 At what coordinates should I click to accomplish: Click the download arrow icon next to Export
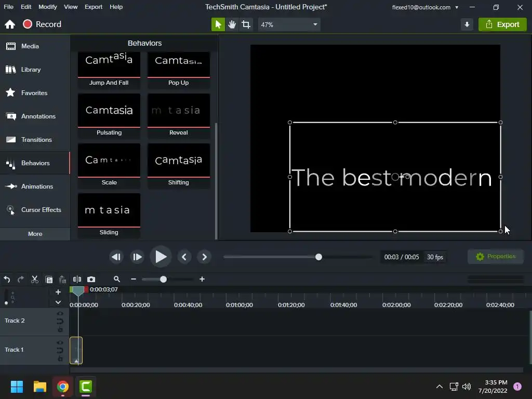point(467,24)
